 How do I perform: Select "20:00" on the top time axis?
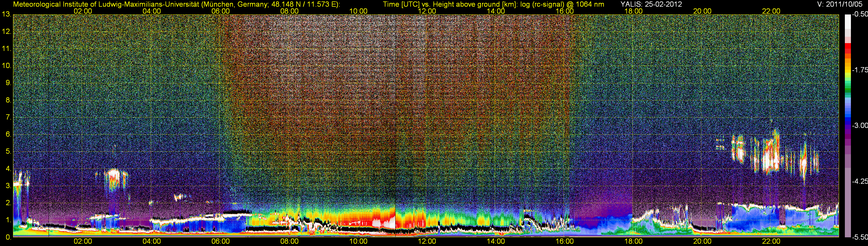click(702, 11)
